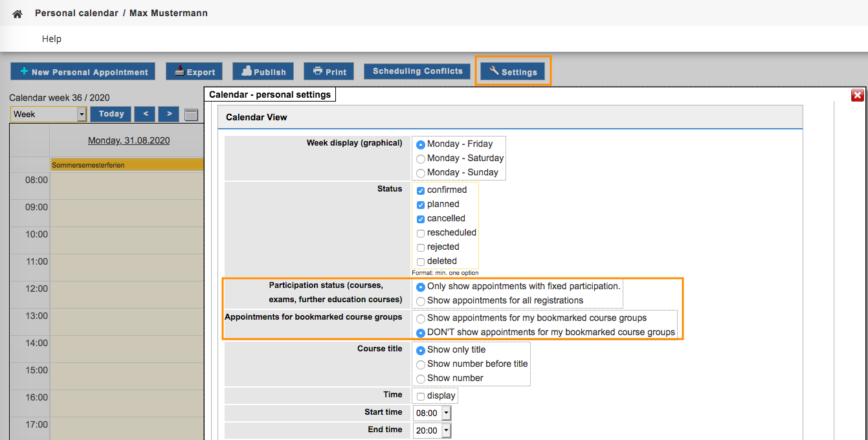This screenshot has height=440, width=868.
Task: Uncheck the cancelled status checkbox
Action: (x=421, y=219)
